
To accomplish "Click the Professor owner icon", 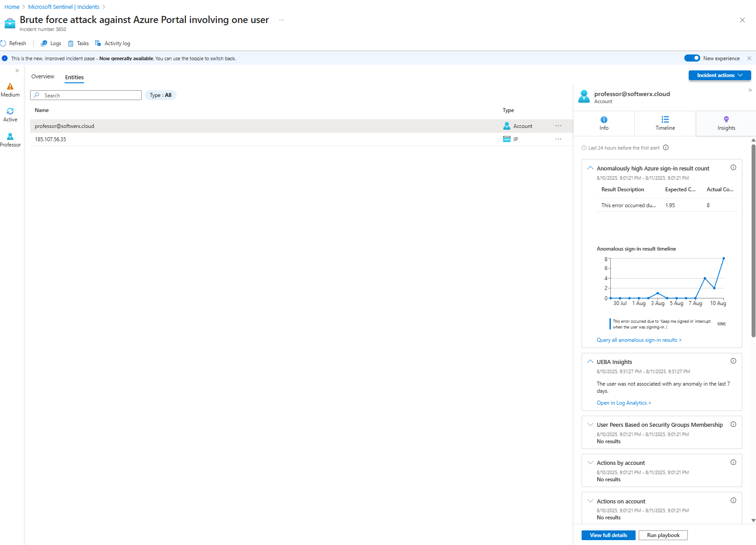I will tap(10, 136).
